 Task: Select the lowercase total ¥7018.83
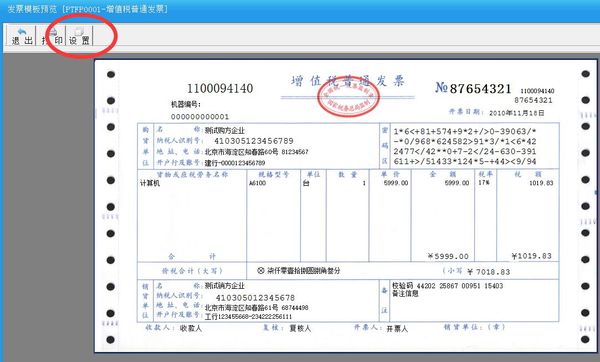tap(488, 272)
